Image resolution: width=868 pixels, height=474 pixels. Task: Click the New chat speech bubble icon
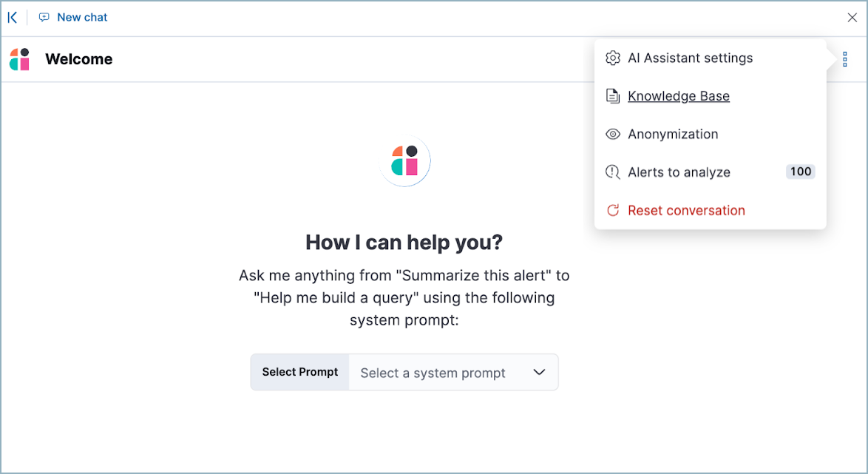click(44, 16)
